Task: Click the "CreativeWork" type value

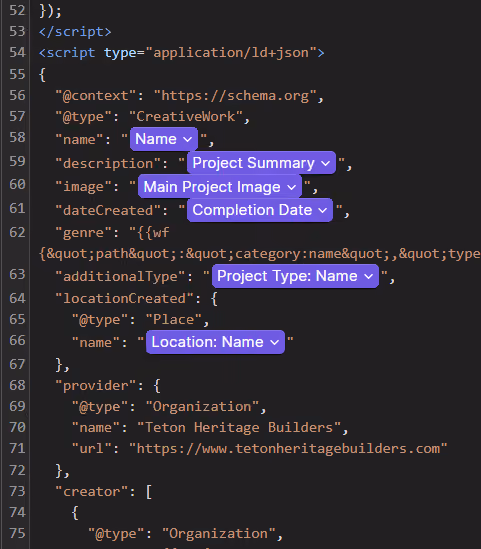Action: [186, 117]
